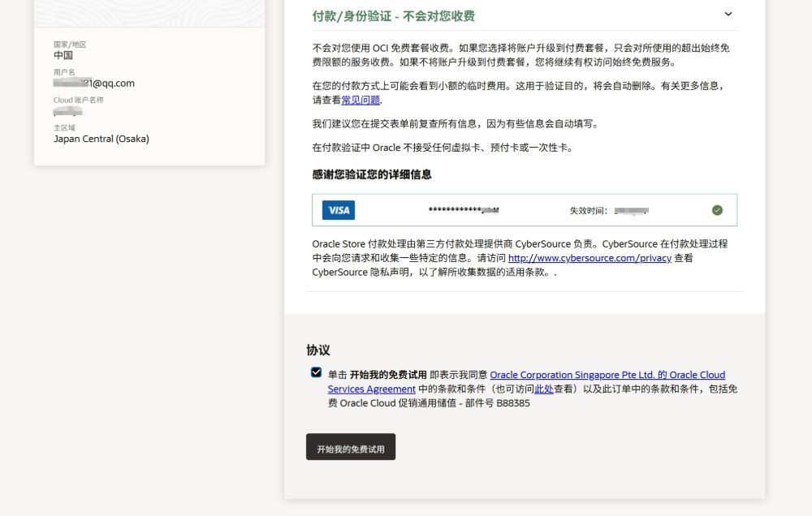Click the country value 中国
This screenshot has height=516, width=812.
pyautogui.click(x=63, y=55)
